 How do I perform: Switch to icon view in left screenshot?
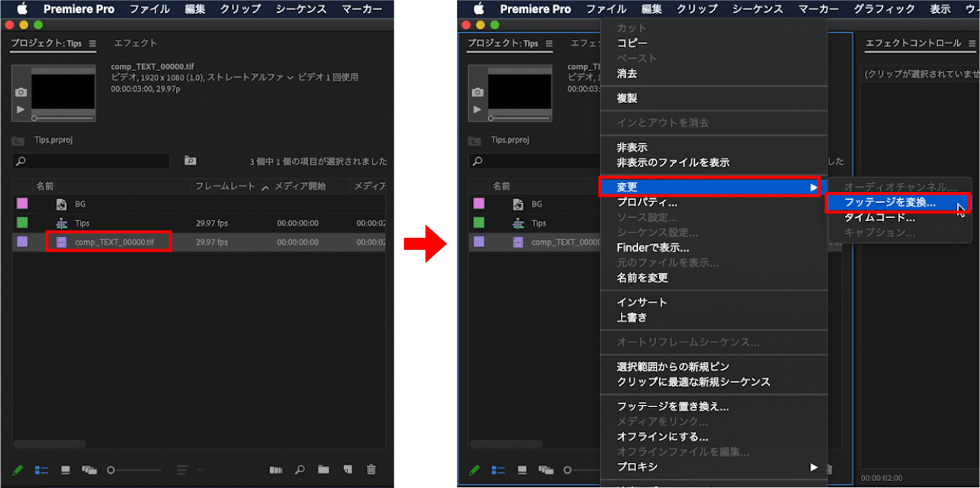tap(66, 470)
